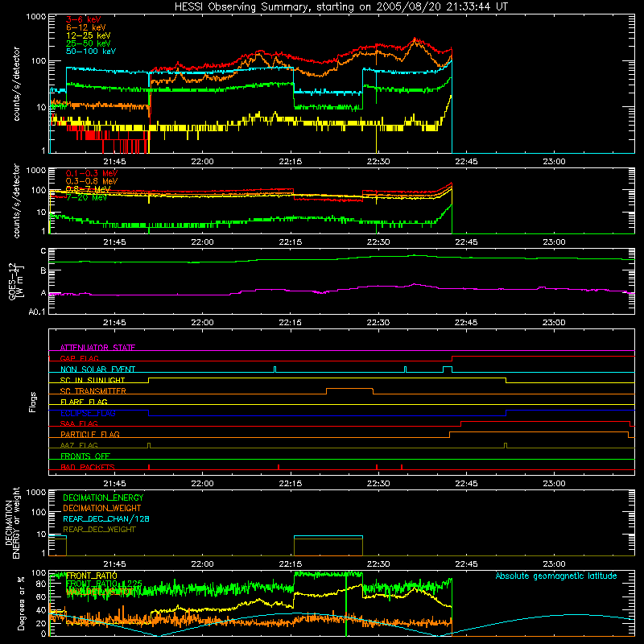Select the SC_TRANSMITTER flag label

coord(93,391)
